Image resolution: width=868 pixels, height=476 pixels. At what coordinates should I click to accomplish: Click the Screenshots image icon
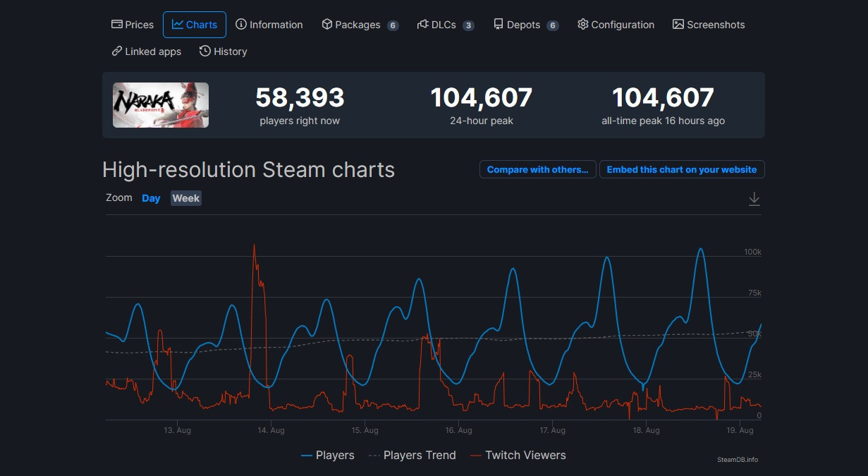tap(678, 25)
